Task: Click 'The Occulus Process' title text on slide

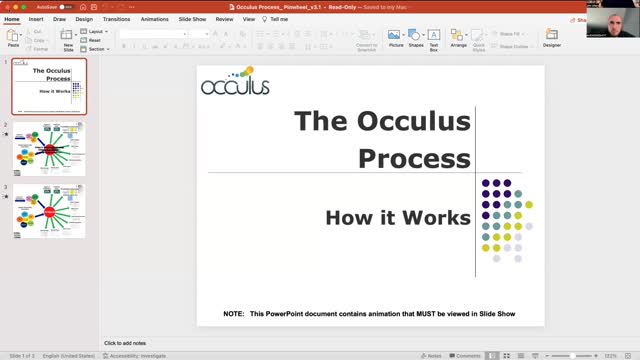Action: (382, 139)
